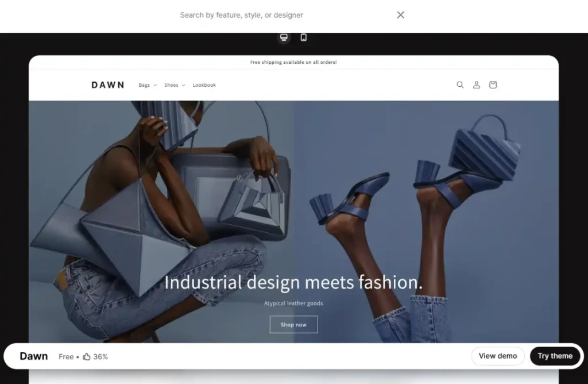The image size is (588, 384).
Task: Switch to mobile preview mode
Action: (304, 37)
